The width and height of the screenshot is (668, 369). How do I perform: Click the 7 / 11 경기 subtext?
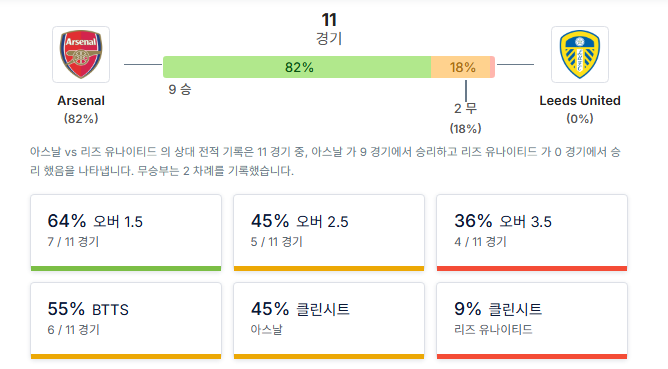[x=73, y=242]
